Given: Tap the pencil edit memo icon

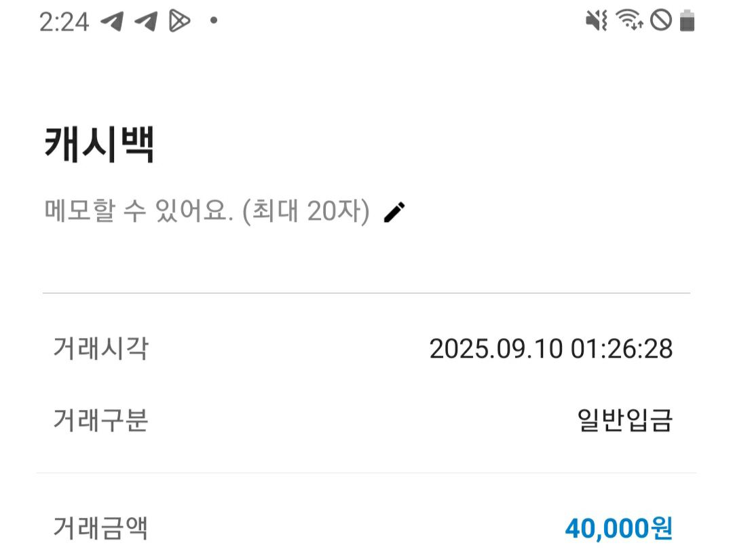Looking at the screenshot, I should point(394,212).
